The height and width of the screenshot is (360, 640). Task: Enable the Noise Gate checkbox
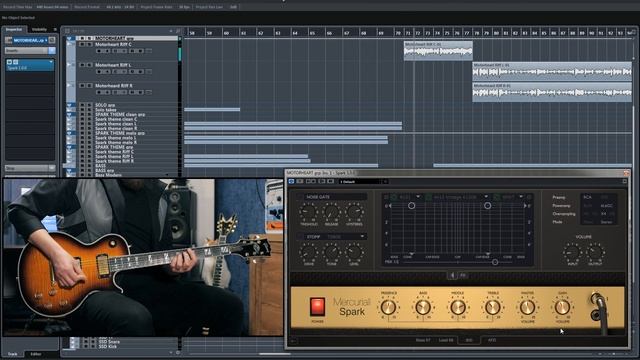coord(300,197)
